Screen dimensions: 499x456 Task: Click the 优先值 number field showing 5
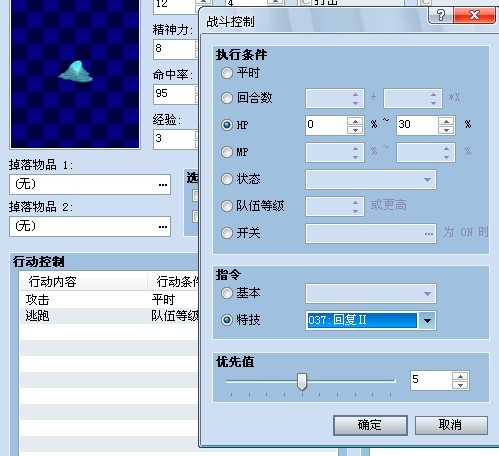pyautogui.click(x=431, y=380)
